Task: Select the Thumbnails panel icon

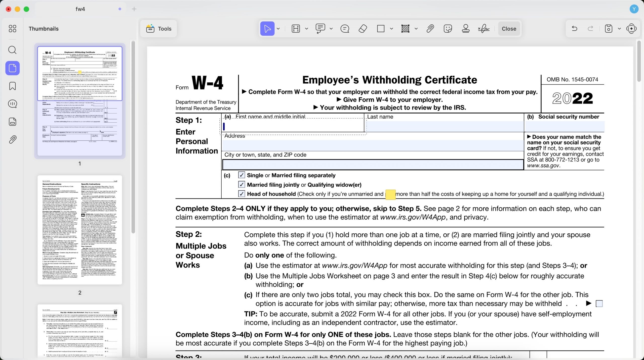Action: pos(12,68)
